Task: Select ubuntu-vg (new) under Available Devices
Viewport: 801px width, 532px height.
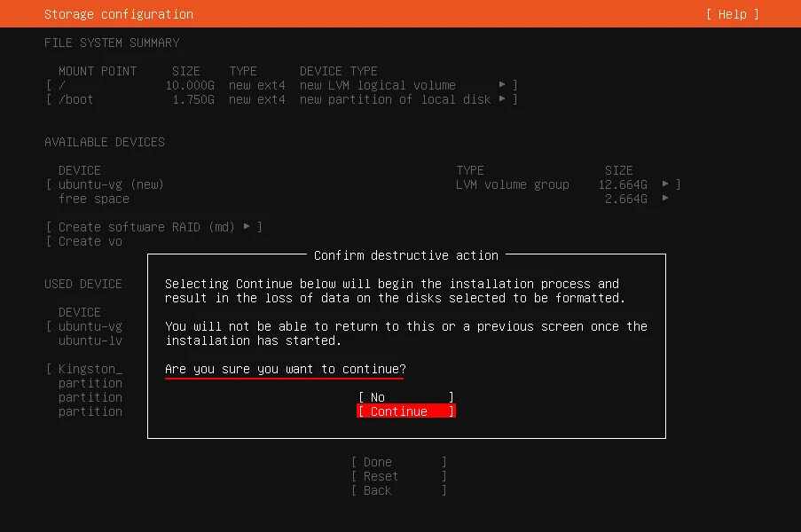Action: pyautogui.click(x=111, y=184)
